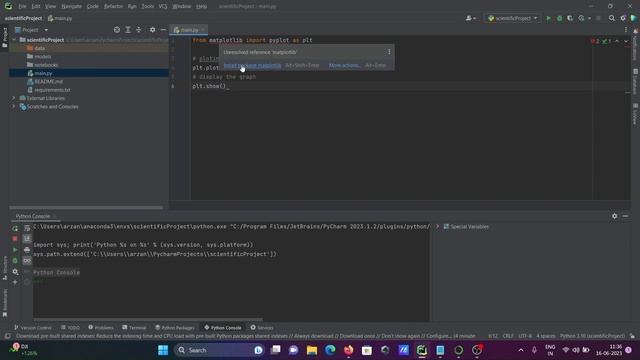Click Python interpreter status bar entry

592,336
